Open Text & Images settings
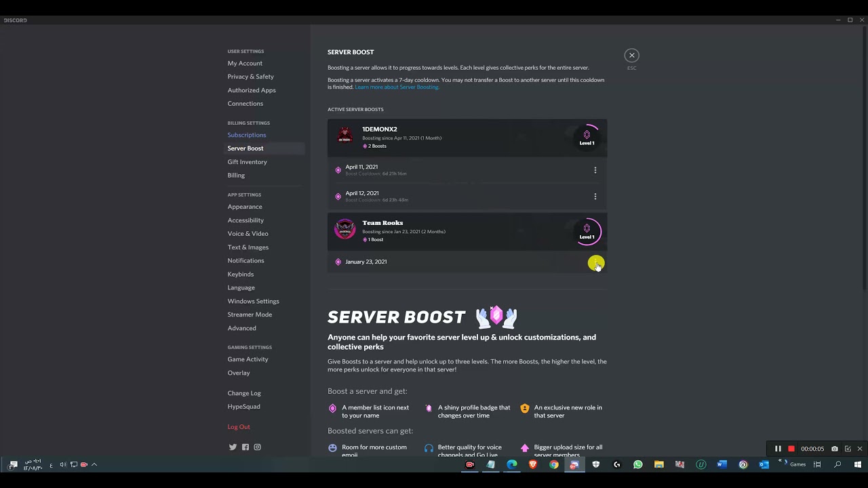The image size is (868, 488). 248,247
